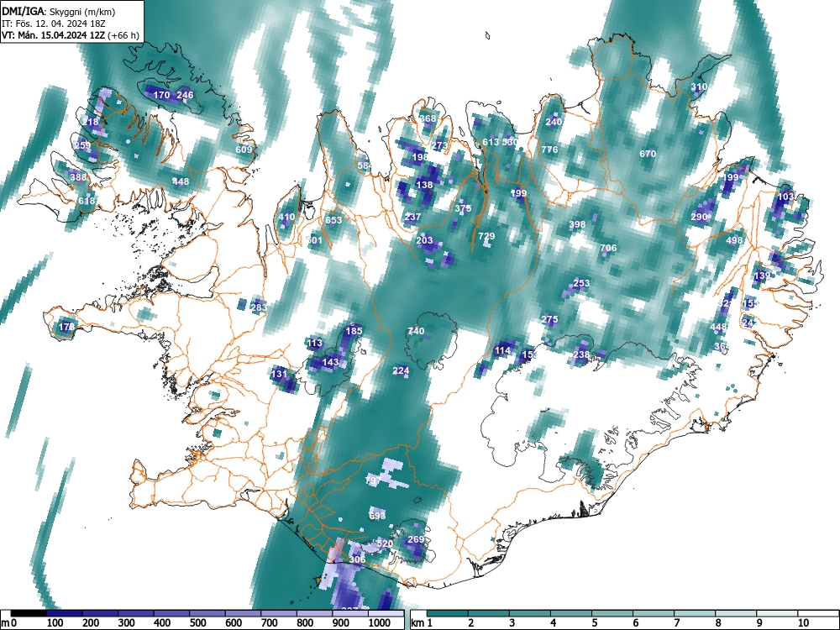The height and width of the screenshot is (630, 840).
Task: Click the map value 275
Action: pyautogui.click(x=549, y=319)
